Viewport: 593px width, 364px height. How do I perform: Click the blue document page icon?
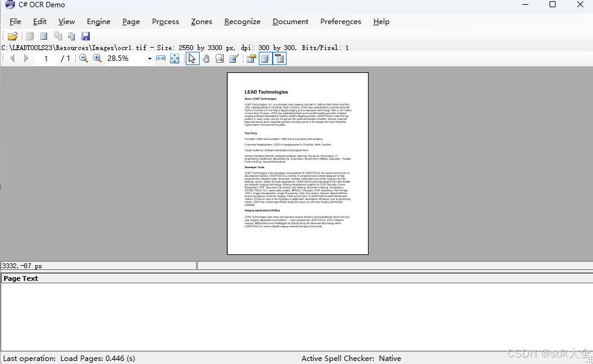tap(44, 36)
